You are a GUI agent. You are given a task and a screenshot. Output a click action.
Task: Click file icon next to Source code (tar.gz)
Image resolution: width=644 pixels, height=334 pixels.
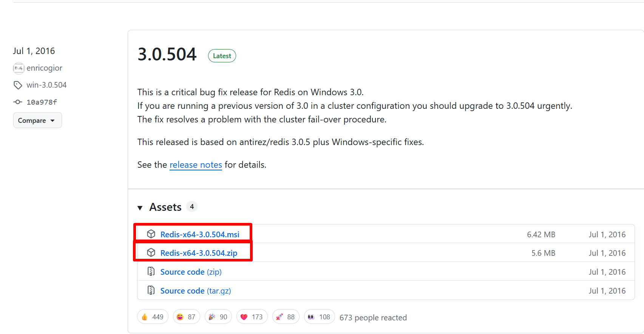[x=151, y=290]
